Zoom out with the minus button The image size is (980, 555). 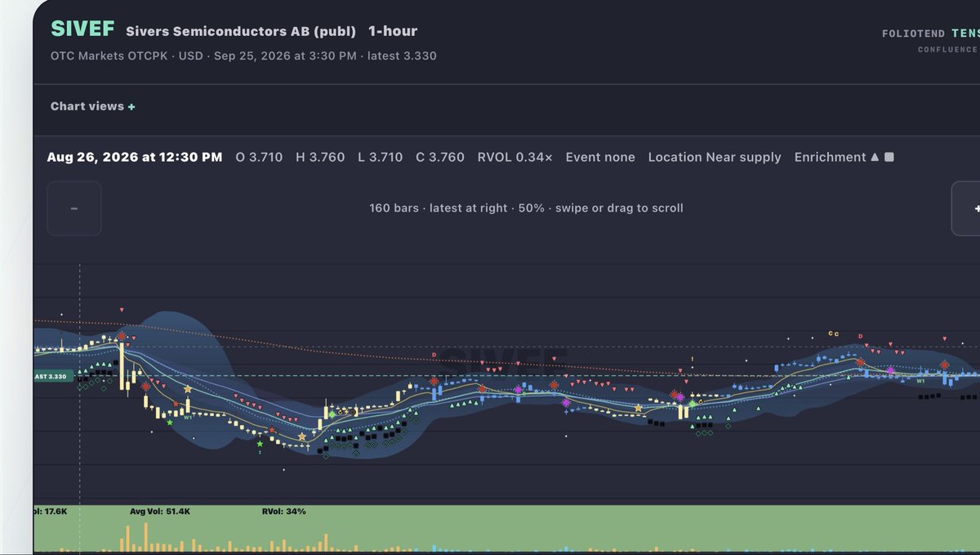tap(74, 208)
